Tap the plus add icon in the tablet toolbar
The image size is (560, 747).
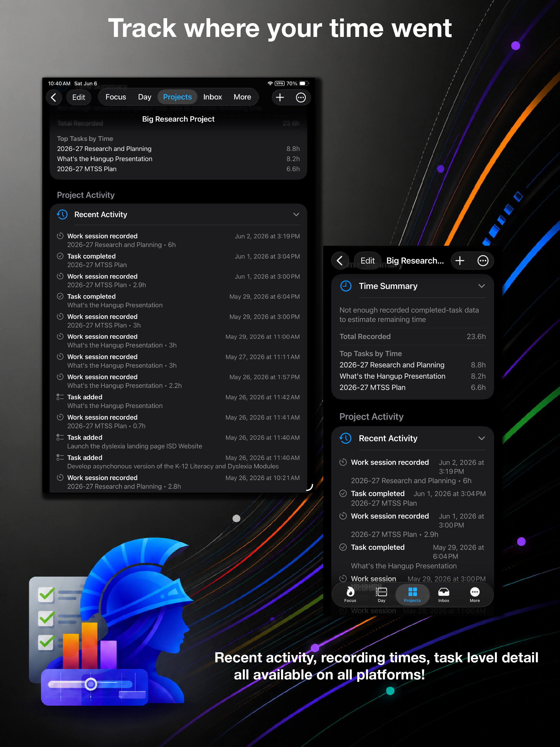[280, 97]
